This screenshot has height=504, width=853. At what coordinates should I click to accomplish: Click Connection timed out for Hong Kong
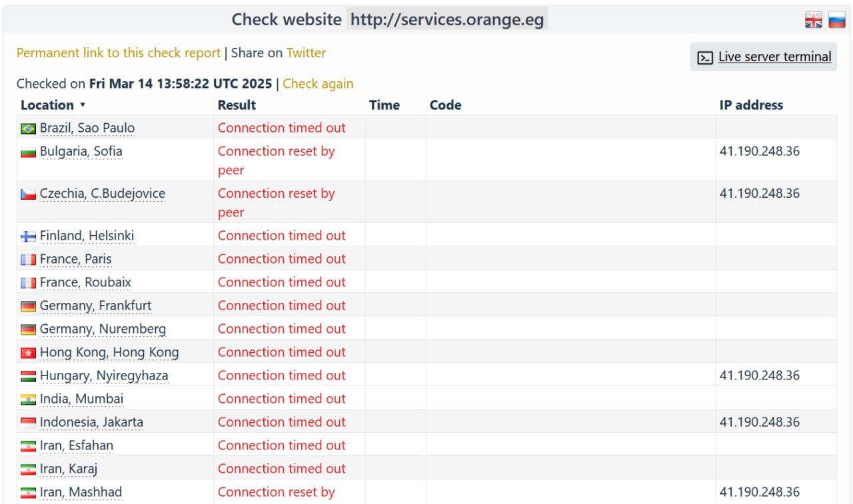282,352
